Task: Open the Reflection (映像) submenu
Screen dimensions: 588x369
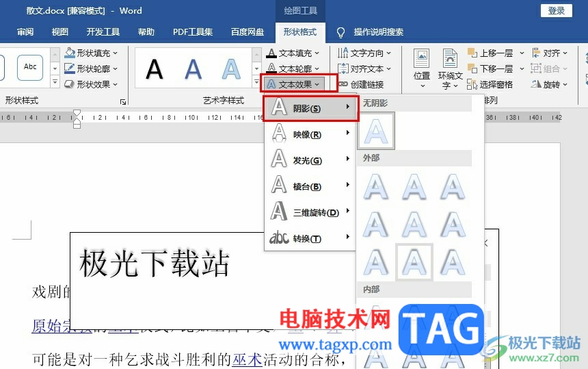Action: coord(310,134)
